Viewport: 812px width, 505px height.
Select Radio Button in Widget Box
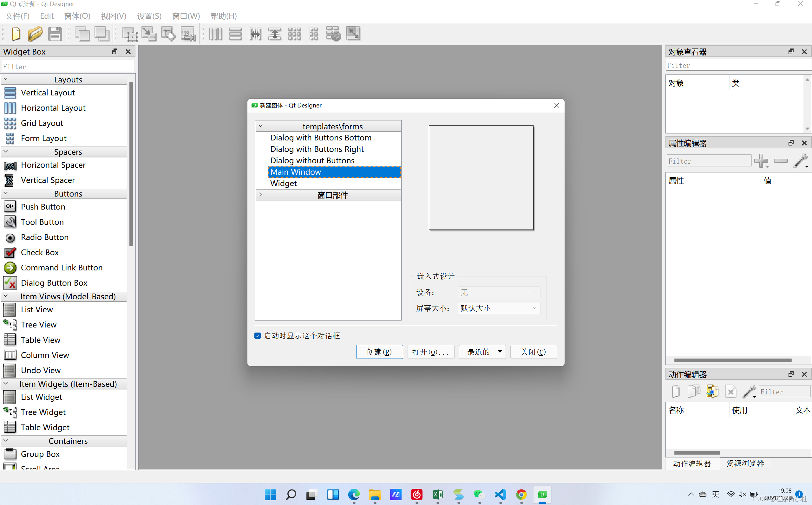[44, 237]
